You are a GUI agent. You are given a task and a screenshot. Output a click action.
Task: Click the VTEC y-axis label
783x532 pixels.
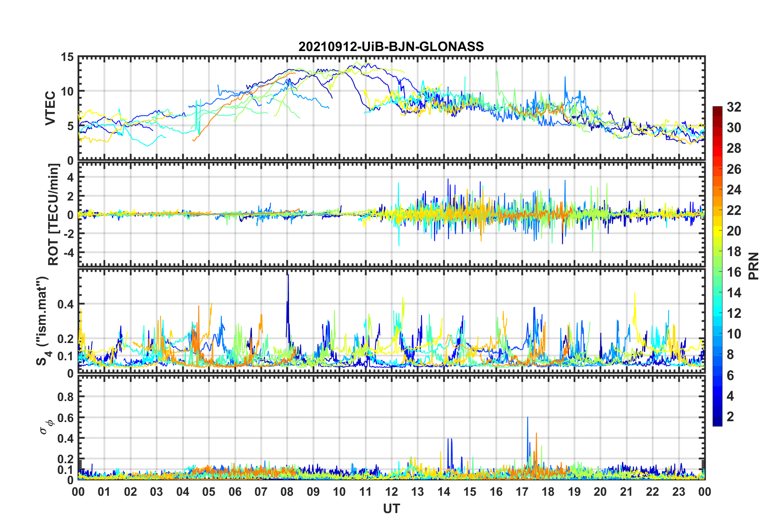click(50, 108)
